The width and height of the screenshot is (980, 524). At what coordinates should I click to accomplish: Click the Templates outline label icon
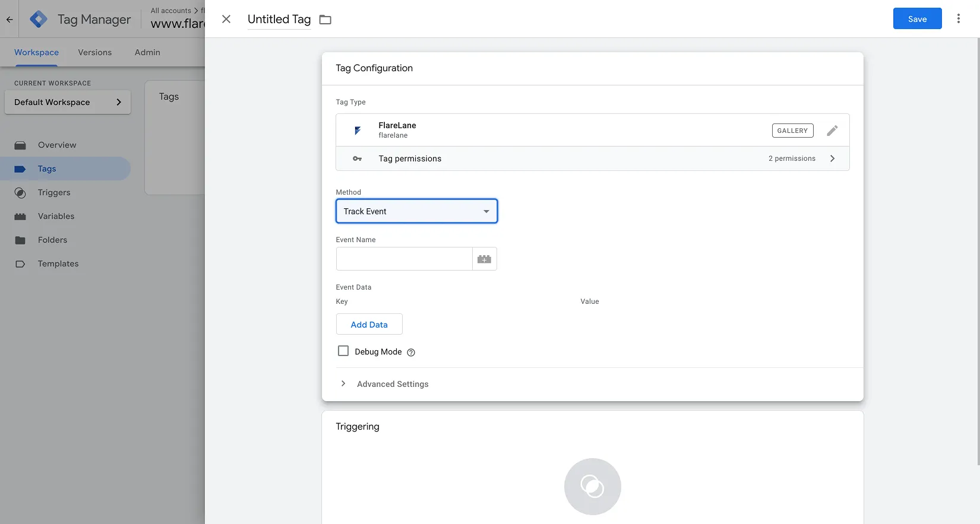point(20,264)
